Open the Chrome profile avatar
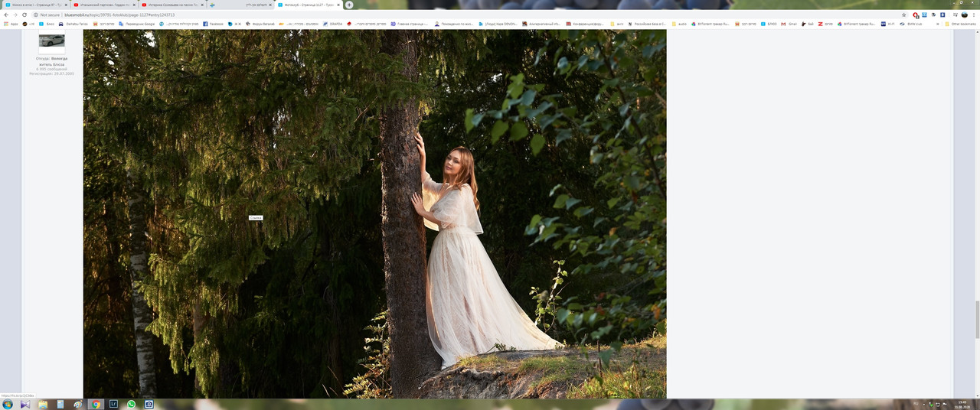The image size is (980, 410). (x=965, y=15)
